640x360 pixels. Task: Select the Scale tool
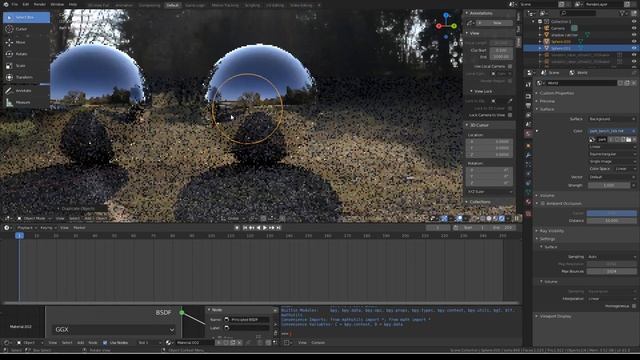pyautogui.click(x=26, y=65)
